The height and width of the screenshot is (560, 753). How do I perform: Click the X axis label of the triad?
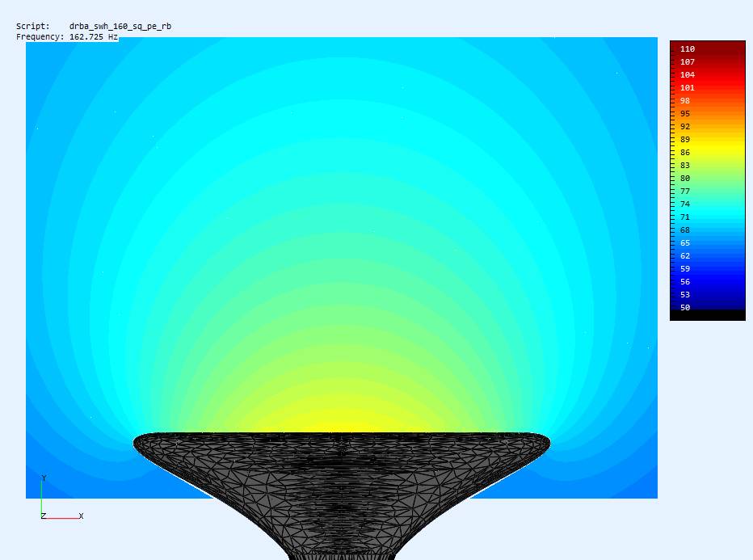81,516
